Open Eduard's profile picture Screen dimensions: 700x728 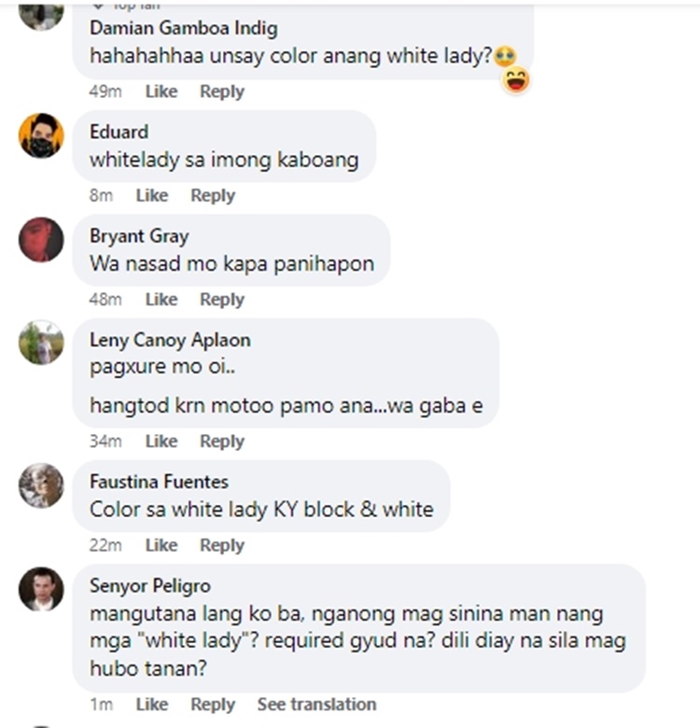pos(41,135)
